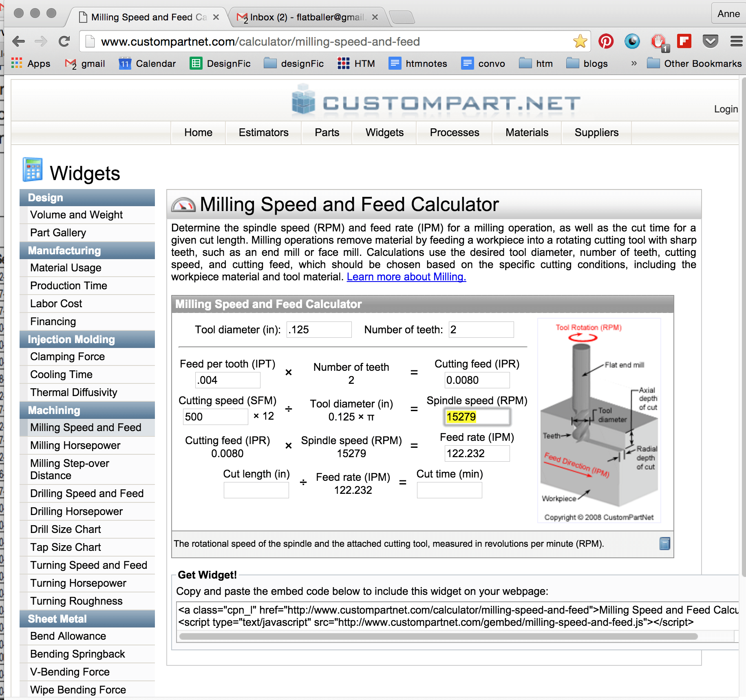Click the Number of teeth input field
746x700 pixels.
[481, 330]
